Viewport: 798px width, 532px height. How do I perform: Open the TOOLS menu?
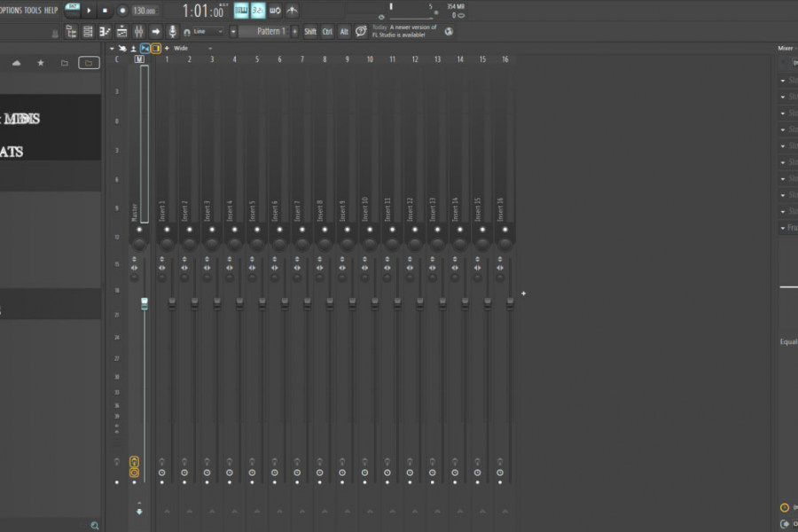tap(33, 10)
